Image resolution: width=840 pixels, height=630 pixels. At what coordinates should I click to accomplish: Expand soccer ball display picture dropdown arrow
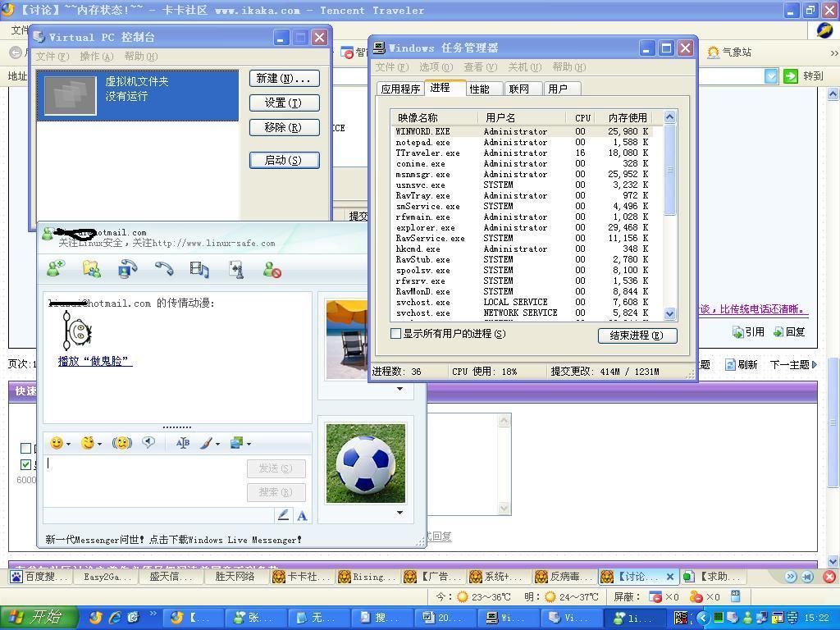pos(399,513)
